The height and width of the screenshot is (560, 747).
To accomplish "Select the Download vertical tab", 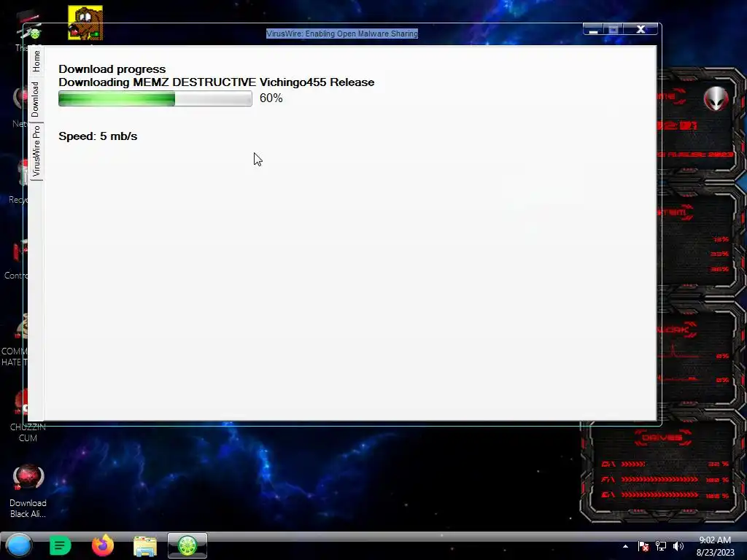I will (35, 99).
